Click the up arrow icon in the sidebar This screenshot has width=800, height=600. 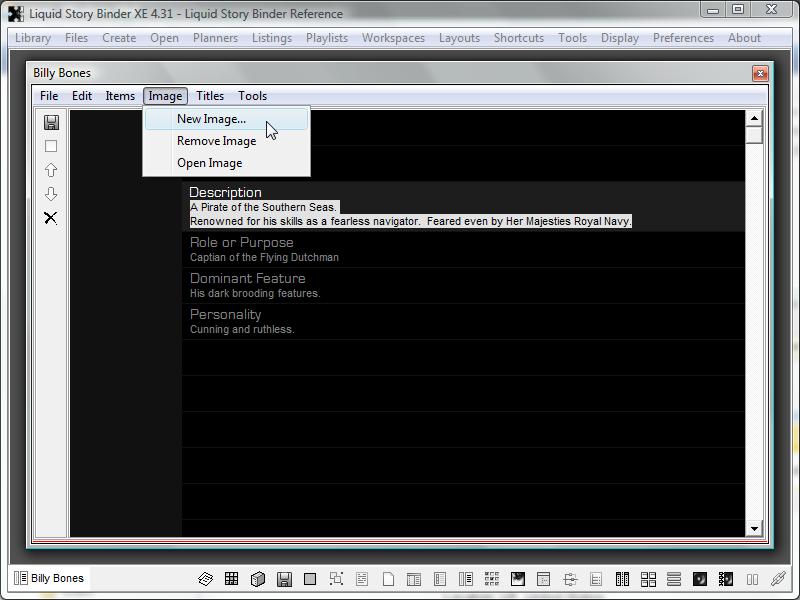click(x=51, y=170)
